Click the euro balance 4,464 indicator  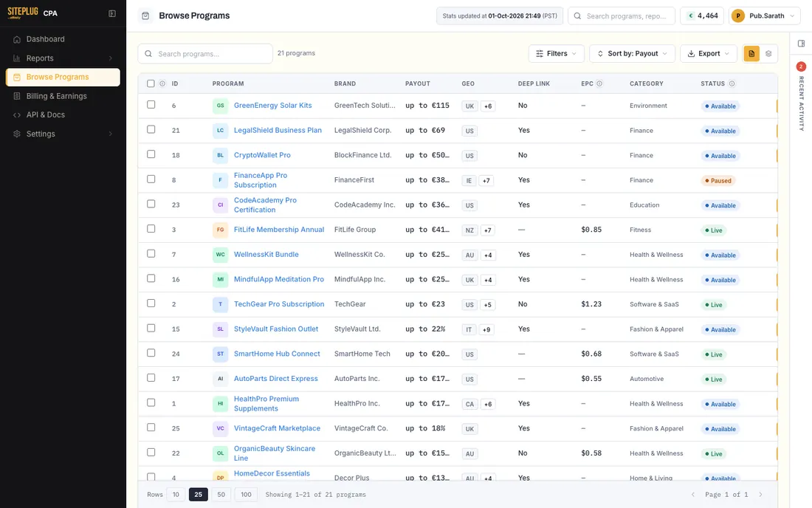(702, 16)
